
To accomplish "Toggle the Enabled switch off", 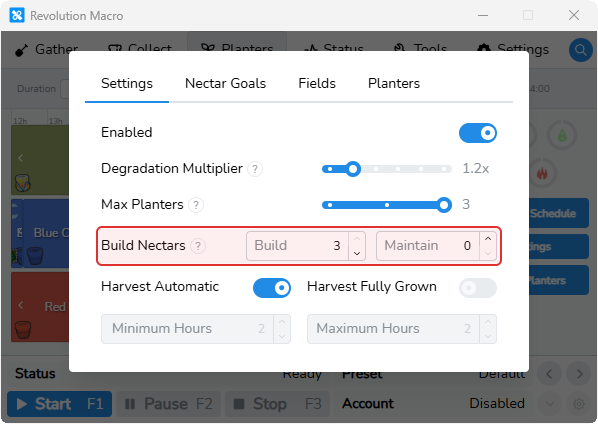I will [477, 133].
